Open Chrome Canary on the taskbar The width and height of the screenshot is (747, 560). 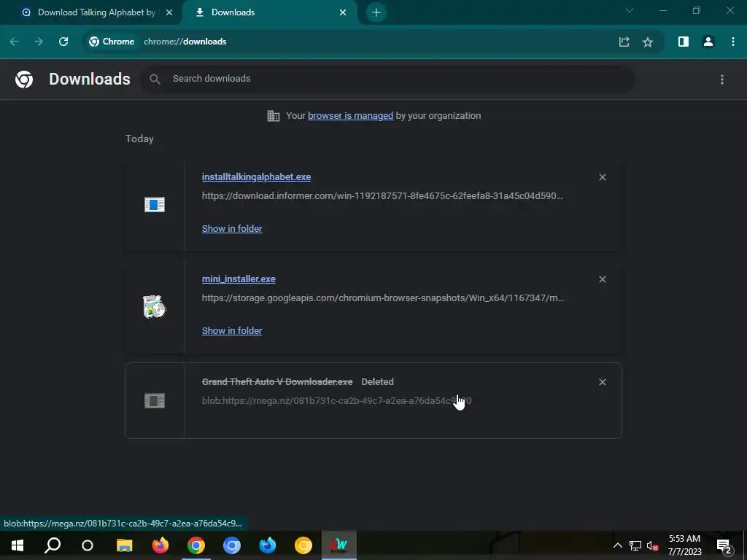pyautogui.click(x=303, y=545)
